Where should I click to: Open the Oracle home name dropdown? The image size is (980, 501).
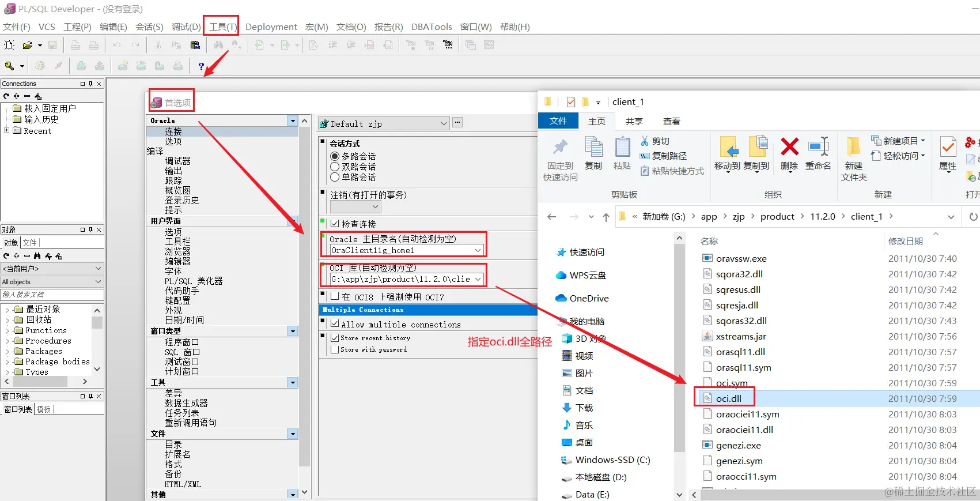478,250
